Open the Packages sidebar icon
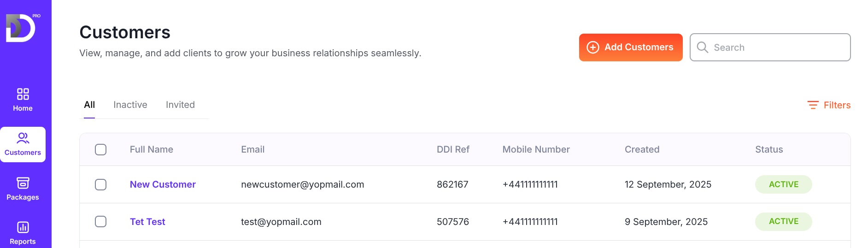This screenshot has height=248, width=868. tap(23, 183)
